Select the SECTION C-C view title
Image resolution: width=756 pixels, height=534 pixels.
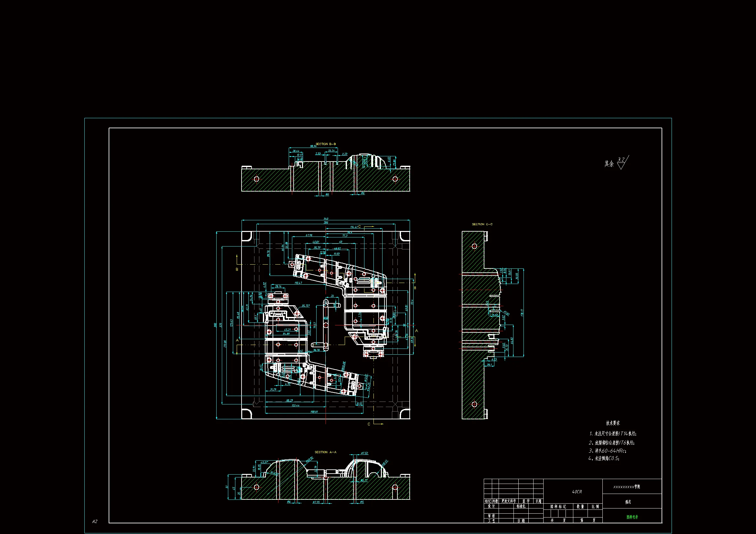tap(482, 225)
